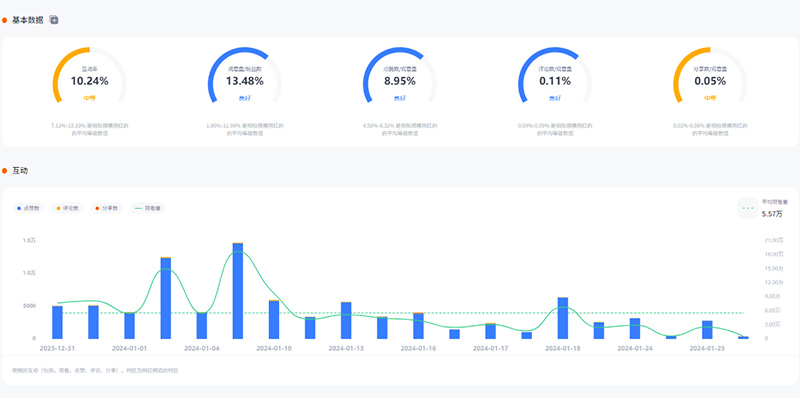Image resolution: width=800 pixels, height=398 pixels.
Task: Click the bar above 2024-01-04
Action: [202, 326]
